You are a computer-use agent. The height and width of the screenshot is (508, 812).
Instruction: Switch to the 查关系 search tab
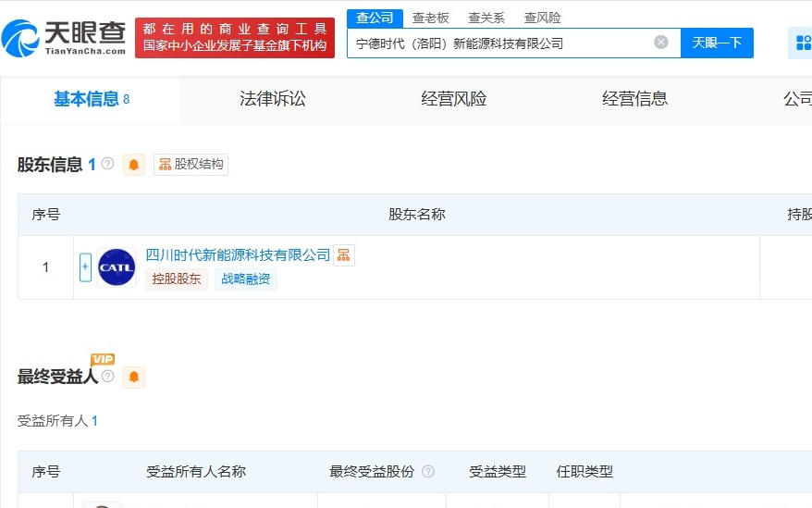[486, 18]
